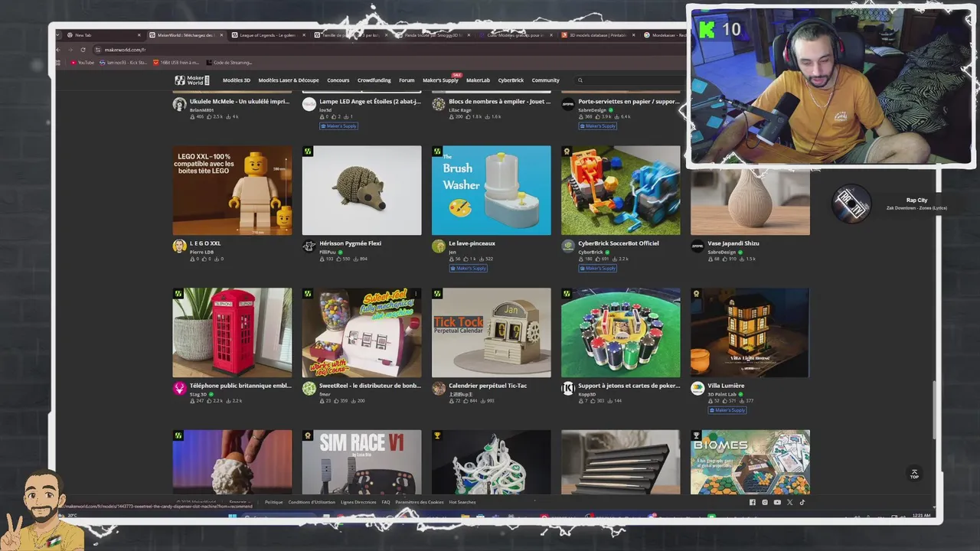Open the MakerLab menu item
The image size is (980, 551).
[478, 80]
